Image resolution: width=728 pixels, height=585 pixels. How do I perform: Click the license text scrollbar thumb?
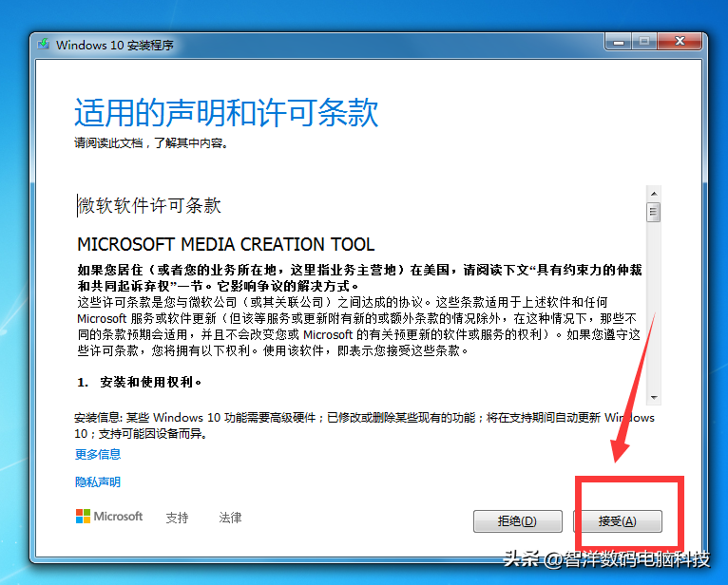[x=654, y=213]
